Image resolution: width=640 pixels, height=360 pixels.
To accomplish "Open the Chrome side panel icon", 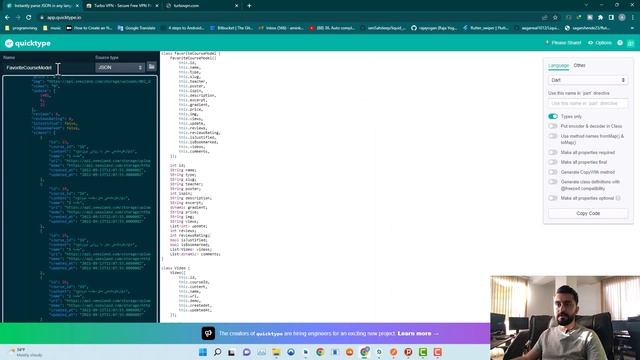I will [x=611, y=18].
